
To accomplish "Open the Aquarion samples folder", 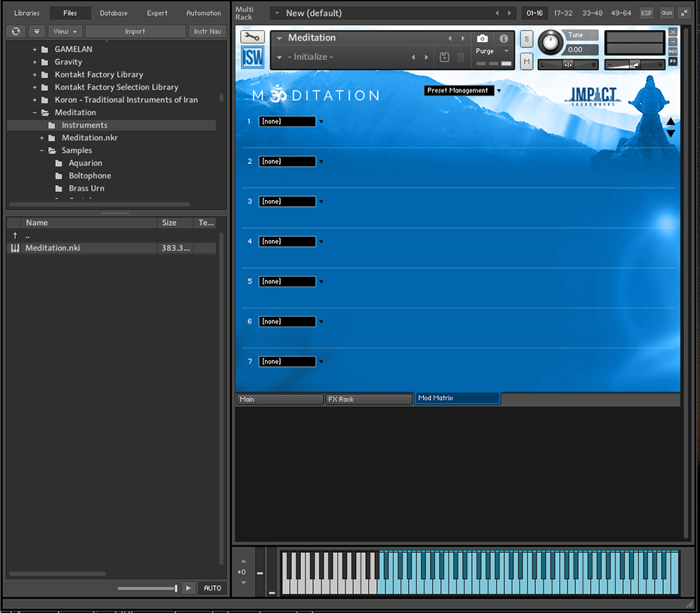I will pyautogui.click(x=85, y=163).
